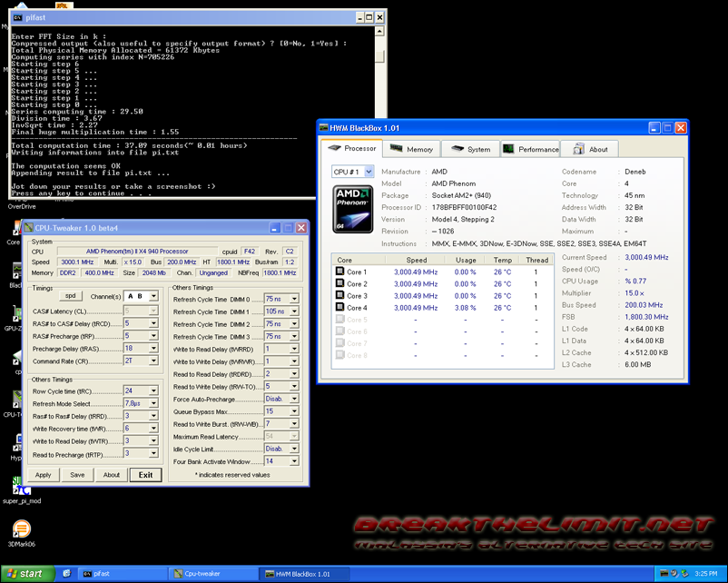This screenshot has width=728, height=583.
Task: Select HWM BlackBox 1.01 taskbar button
Action: (304, 574)
